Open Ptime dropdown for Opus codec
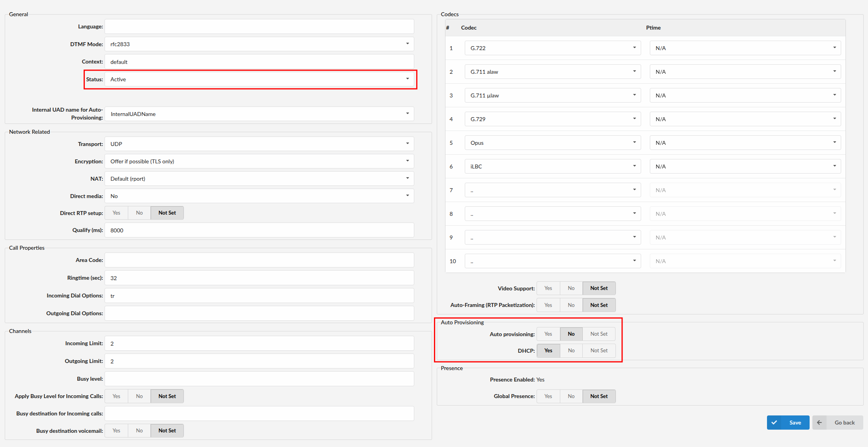868x447 pixels. pyautogui.click(x=745, y=143)
